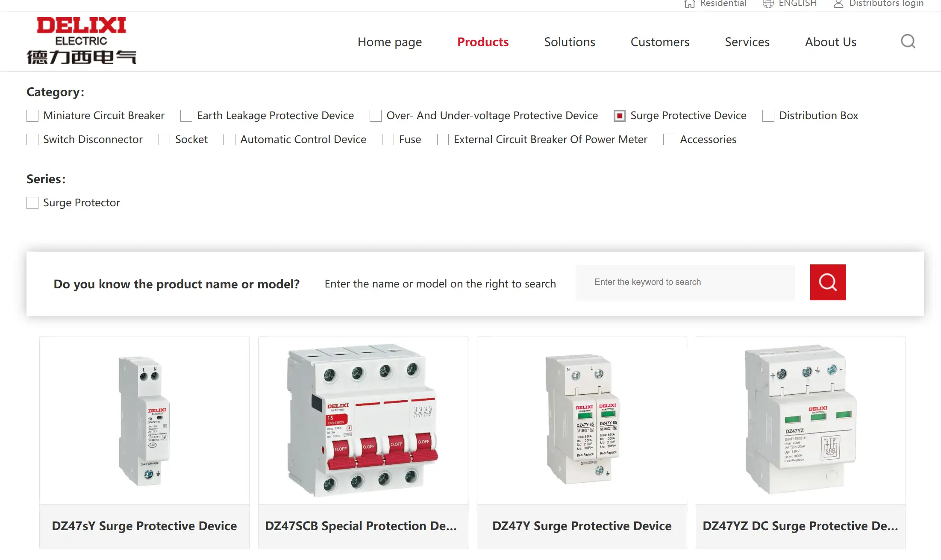This screenshot has height=560, width=941.
Task: Click DZ47Y Surge Protective Device title
Action: [x=582, y=526]
